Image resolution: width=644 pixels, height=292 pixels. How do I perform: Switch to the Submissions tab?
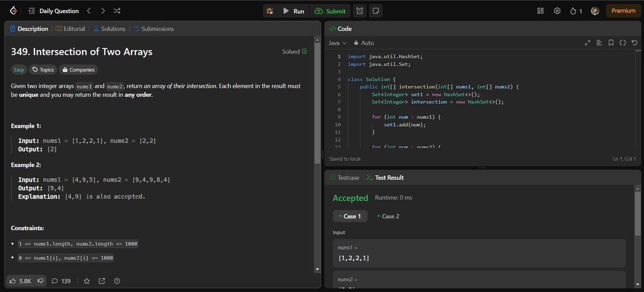(154, 29)
